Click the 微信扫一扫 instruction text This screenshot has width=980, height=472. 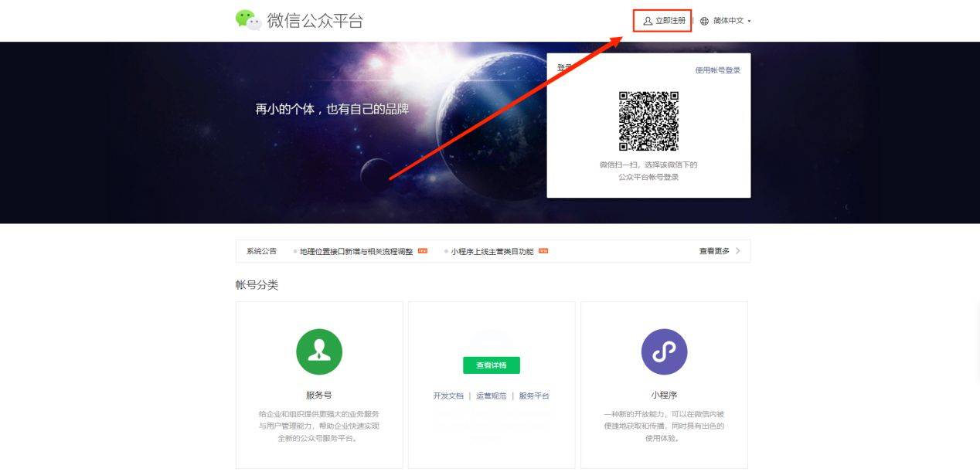648,171
